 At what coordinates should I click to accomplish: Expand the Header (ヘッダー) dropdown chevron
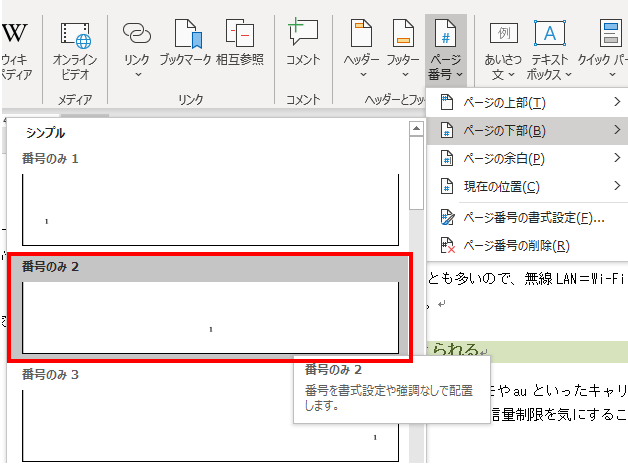[363, 74]
